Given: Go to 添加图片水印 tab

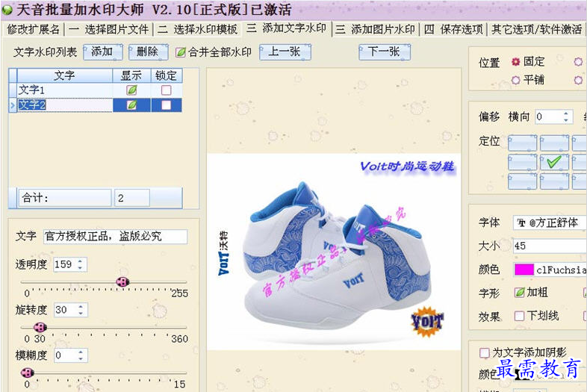Looking at the screenshot, I should (376, 29).
